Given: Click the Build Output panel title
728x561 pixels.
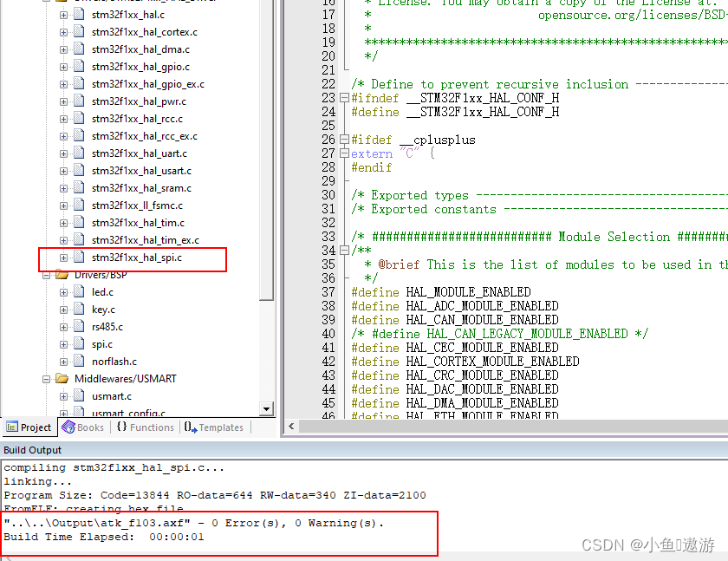Looking at the screenshot, I should point(32,449).
